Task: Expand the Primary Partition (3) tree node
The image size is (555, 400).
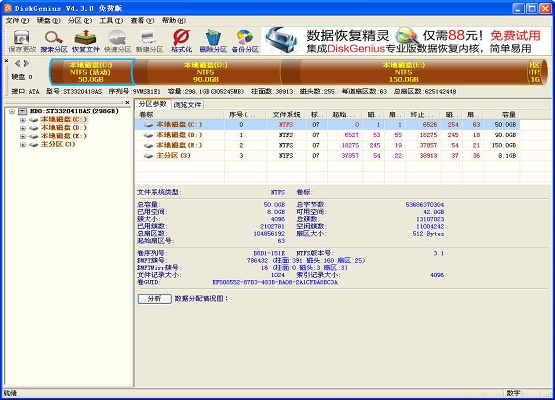Action: point(23,144)
